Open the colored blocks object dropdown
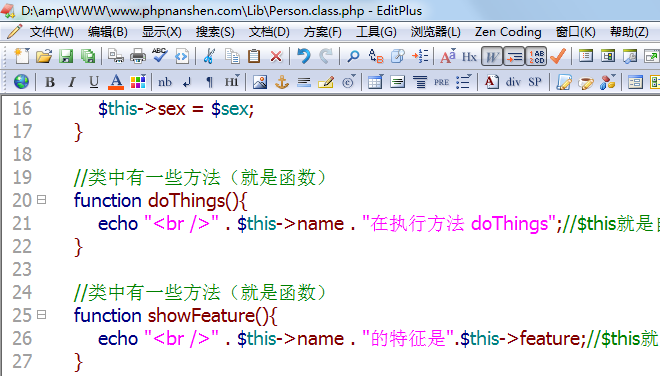The height and width of the screenshot is (376, 660). coord(608,82)
